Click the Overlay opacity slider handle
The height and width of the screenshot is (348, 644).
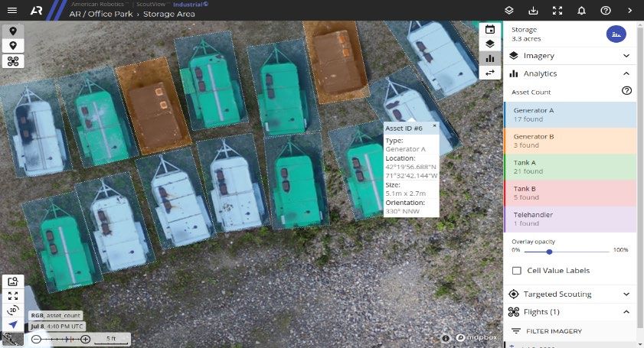(549, 251)
